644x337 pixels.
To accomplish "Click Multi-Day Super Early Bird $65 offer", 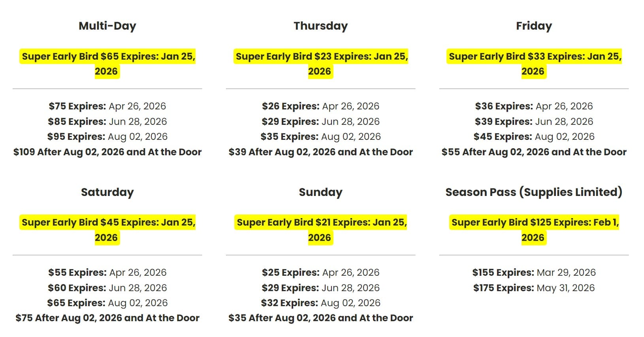I will tap(108, 57).
